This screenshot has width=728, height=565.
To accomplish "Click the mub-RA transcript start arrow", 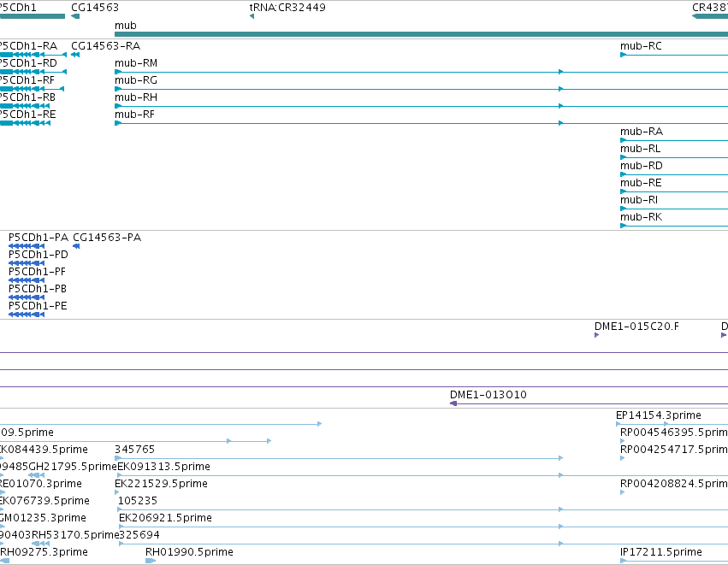I will (x=623, y=140).
